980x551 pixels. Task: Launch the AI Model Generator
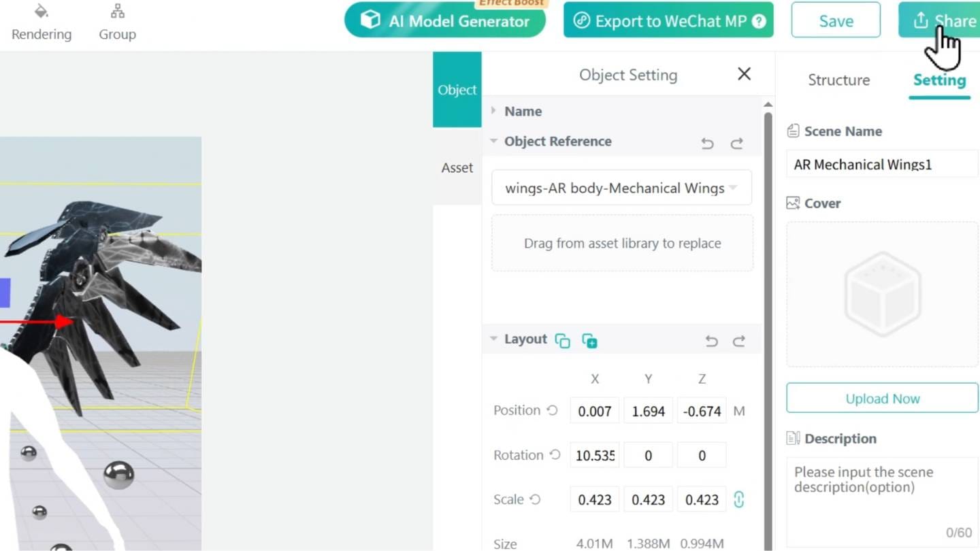pyautogui.click(x=445, y=21)
